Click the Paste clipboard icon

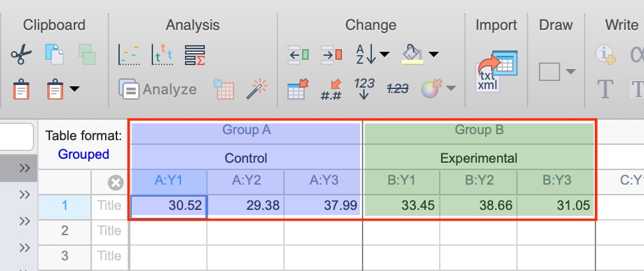tap(21, 89)
